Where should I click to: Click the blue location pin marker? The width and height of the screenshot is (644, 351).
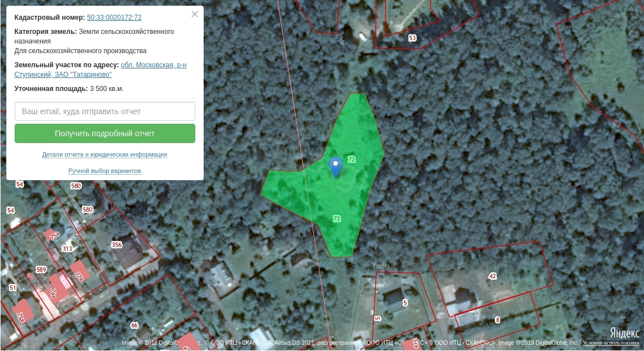click(336, 167)
